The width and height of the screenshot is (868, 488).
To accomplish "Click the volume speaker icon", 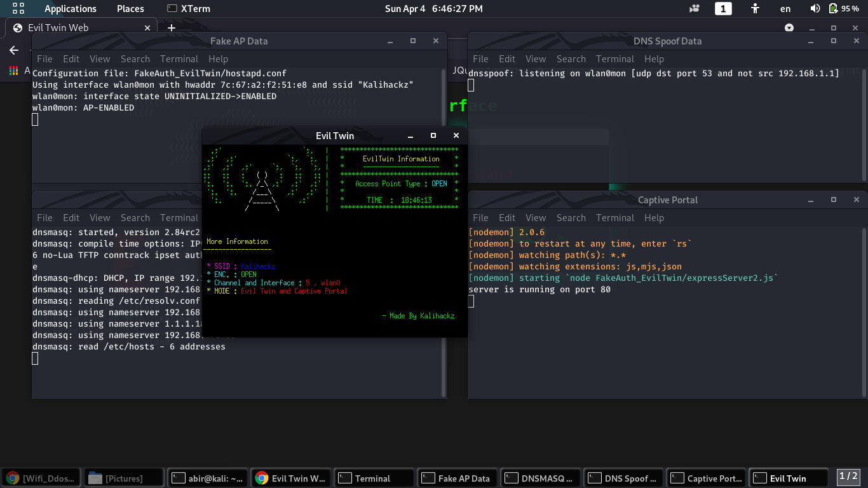I will [x=815, y=9].
